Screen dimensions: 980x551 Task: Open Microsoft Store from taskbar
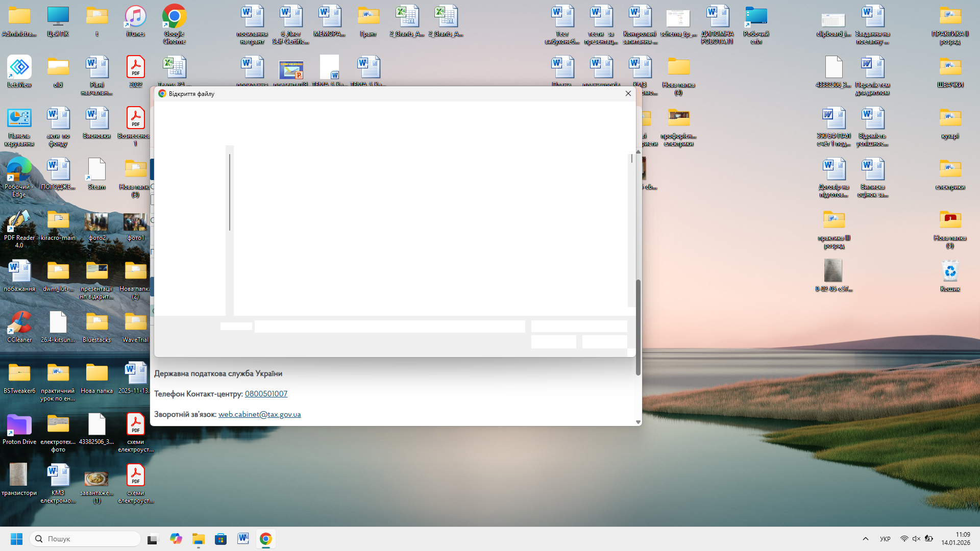(x=220, y=539)
